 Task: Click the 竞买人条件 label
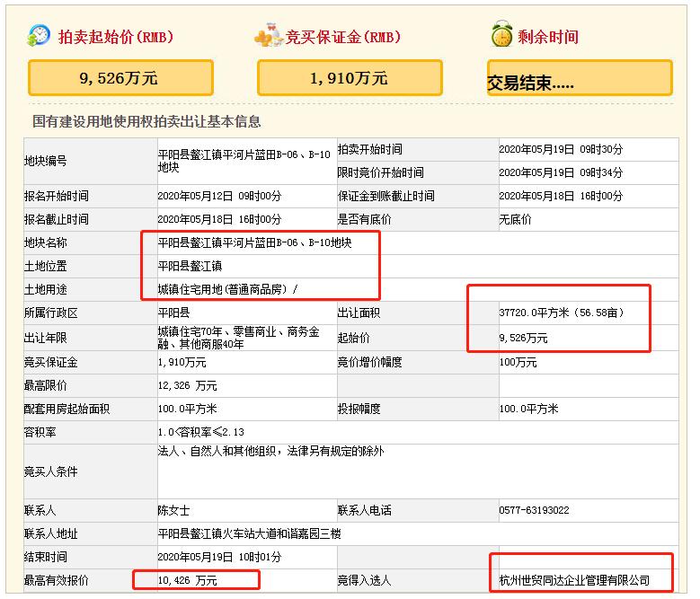51,471
